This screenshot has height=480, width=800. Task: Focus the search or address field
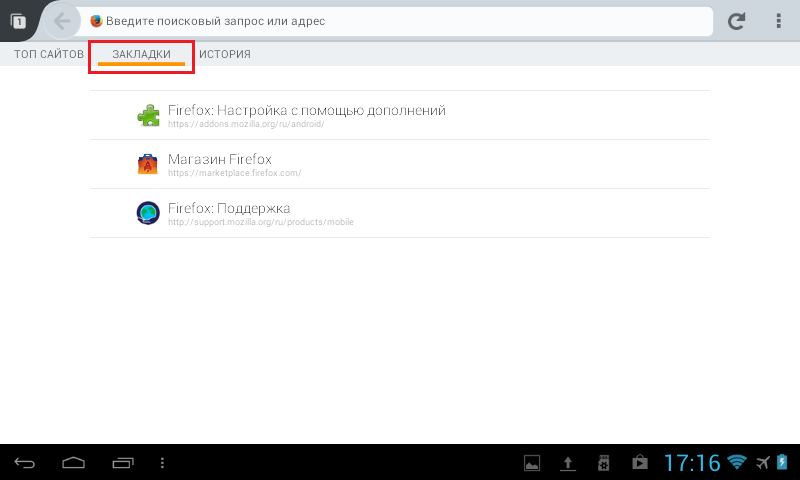(395, 21)
